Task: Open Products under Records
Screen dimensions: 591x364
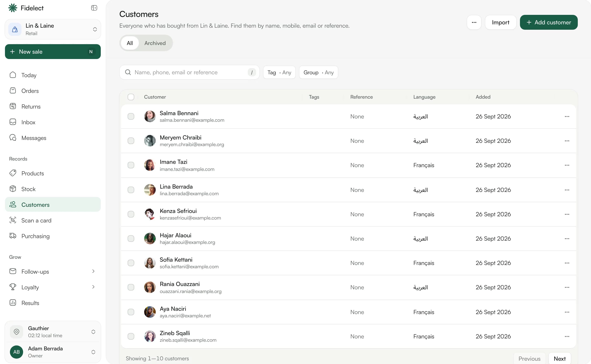Action: 53,173
